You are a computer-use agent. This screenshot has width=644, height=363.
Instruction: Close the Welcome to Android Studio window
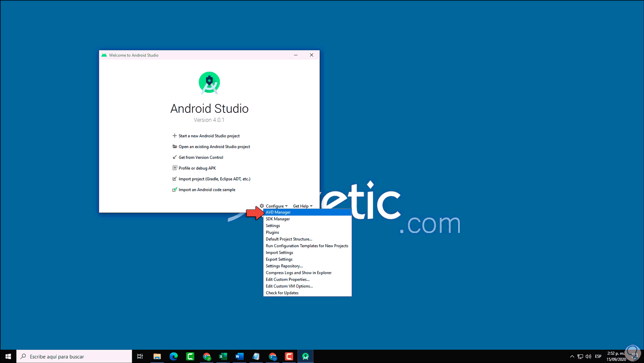pos(312,55)
